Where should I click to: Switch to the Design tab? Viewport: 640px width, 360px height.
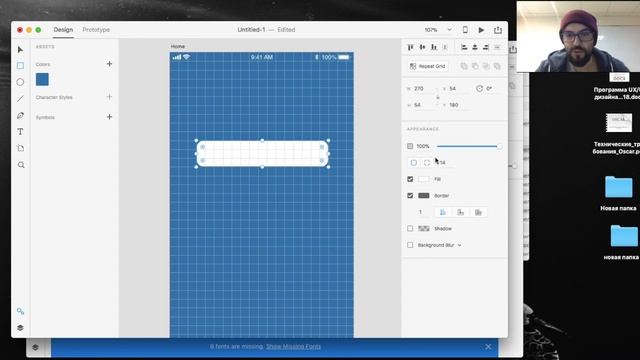[63, 30]
